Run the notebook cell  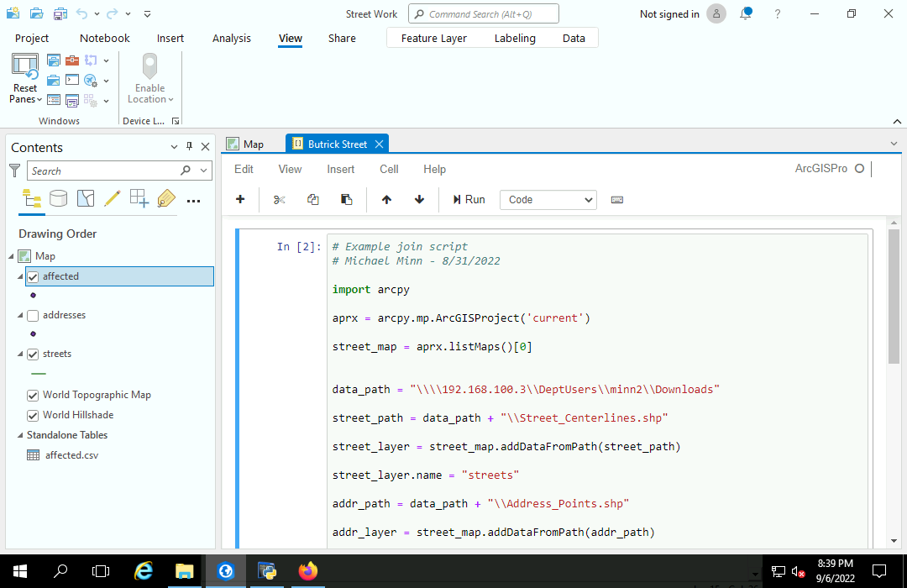[x=468, y=199]
